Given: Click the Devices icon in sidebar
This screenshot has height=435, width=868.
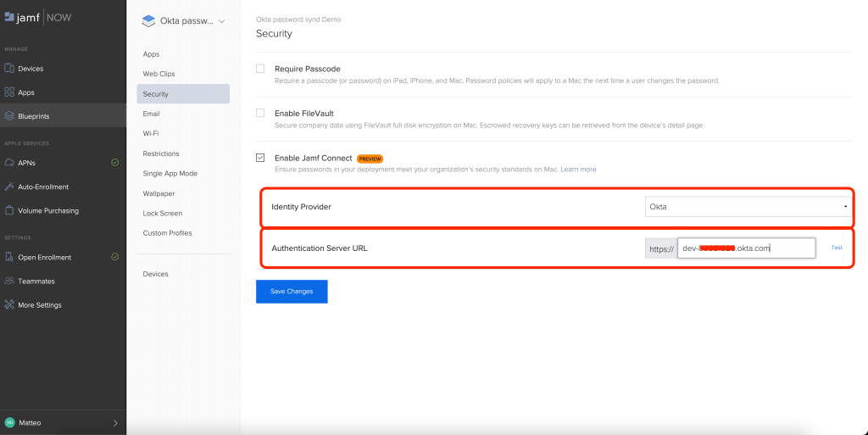Looking at the screenshot, I should click(x=9, y=69).
